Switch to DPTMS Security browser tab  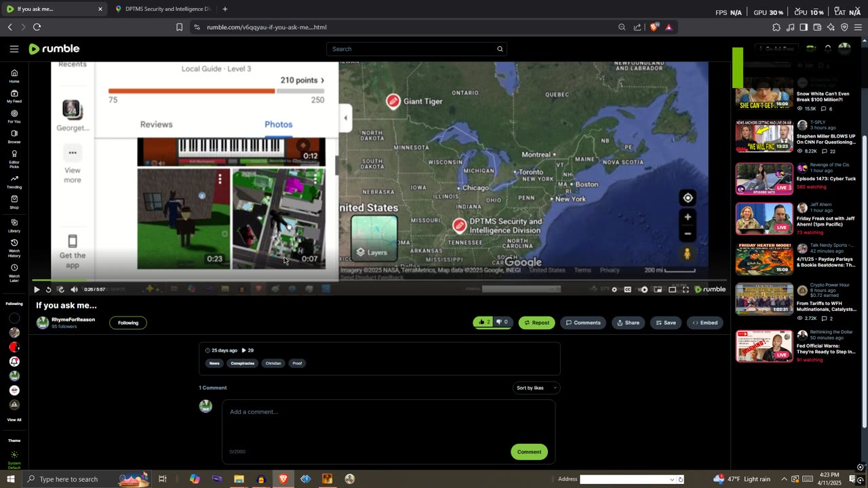(x=163, y=9)
